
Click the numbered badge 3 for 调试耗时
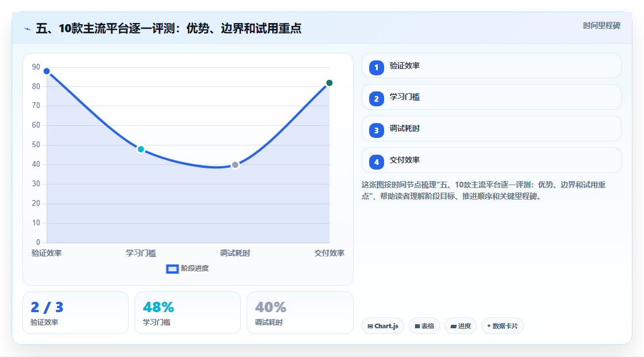376,130
